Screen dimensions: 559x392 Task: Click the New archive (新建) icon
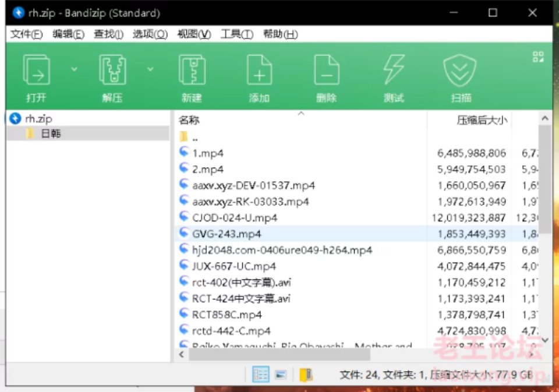pyautogui.click(x=192, y=70)
